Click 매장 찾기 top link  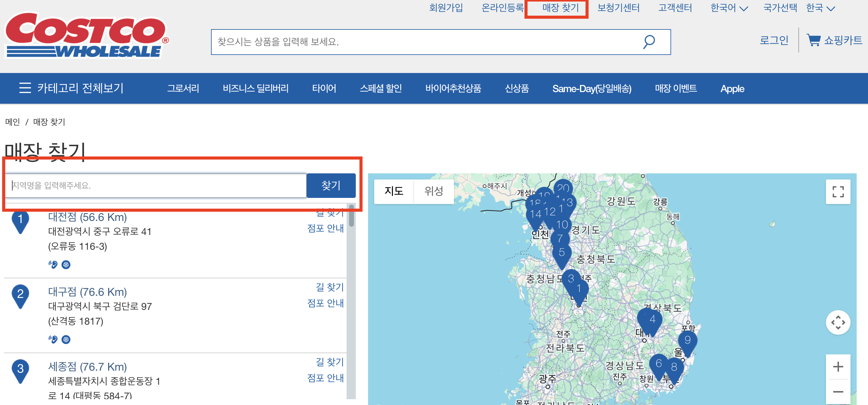tap(560, 8)
